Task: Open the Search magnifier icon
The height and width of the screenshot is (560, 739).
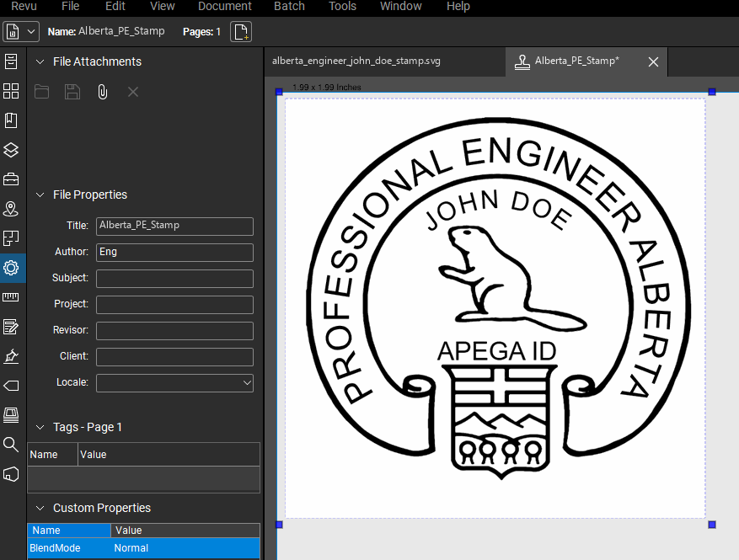Action: tap(11, 444)
